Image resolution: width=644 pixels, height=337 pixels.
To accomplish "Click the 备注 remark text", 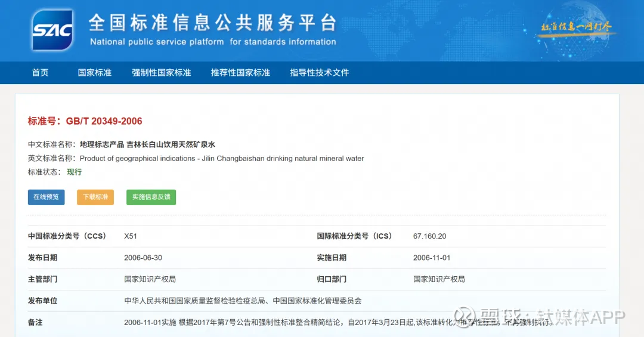I will (x=339, y=322).
